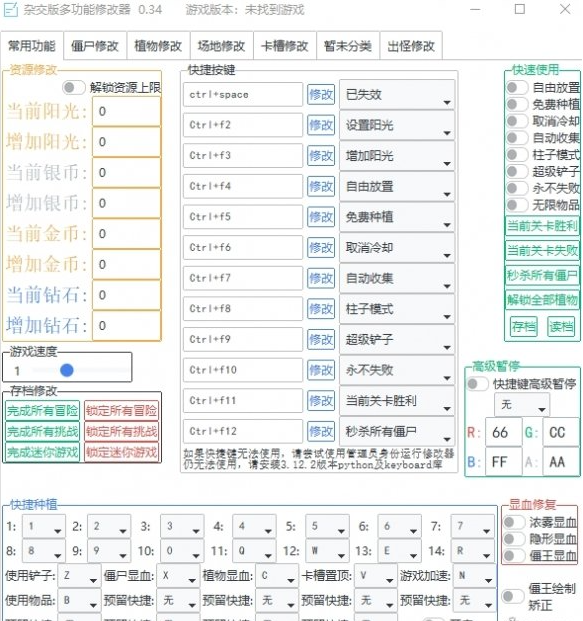The image size is (583, 621).
Task: Click the 锁定所有冒险 button
Action: 121,411
